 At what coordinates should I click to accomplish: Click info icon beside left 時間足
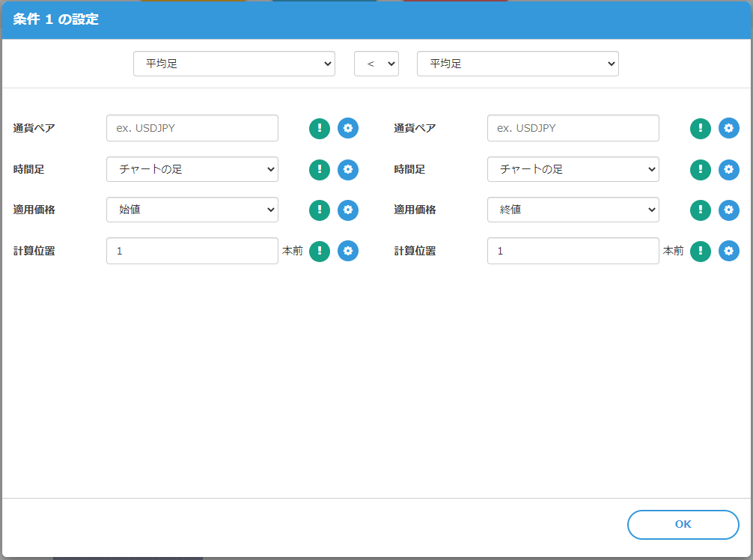pos(319,169)
